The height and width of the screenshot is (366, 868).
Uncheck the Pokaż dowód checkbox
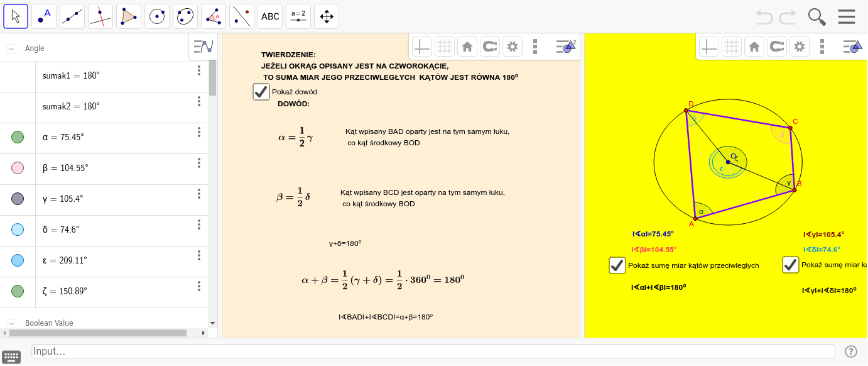(261, 92)
